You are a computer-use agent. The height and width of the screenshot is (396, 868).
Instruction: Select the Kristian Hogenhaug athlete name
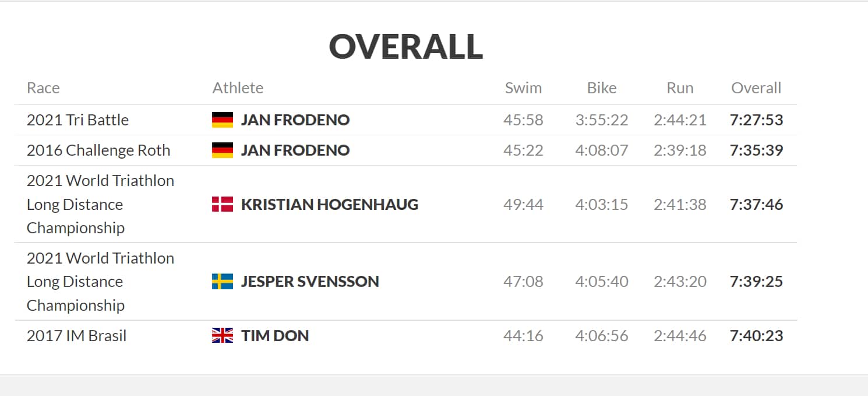pyautogui.click(x=330, y=205)
